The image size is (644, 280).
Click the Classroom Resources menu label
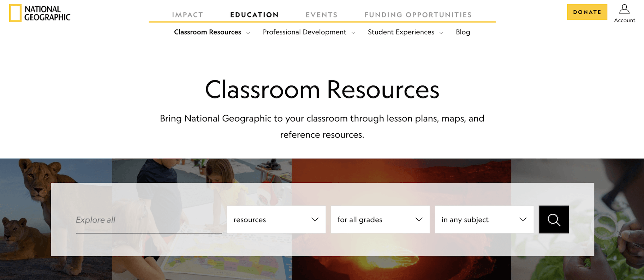[208, 32]
